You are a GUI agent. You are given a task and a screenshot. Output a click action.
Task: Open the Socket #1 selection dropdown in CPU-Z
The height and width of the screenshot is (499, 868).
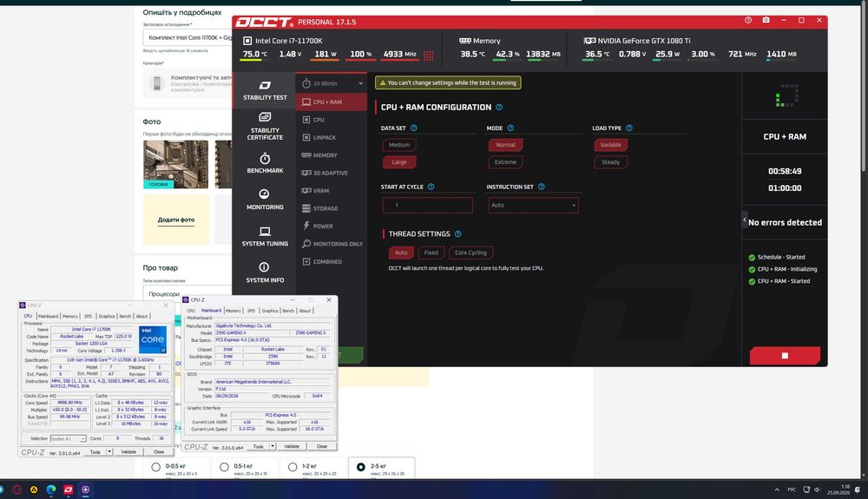(68, 439)
